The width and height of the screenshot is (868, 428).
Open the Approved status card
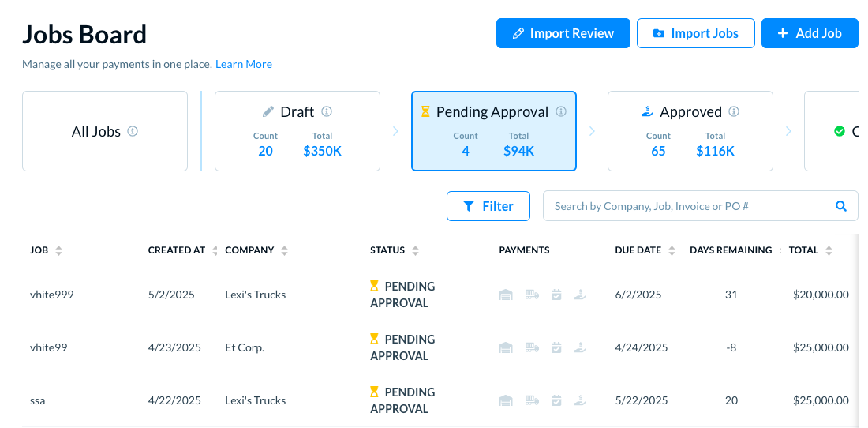(x=690, y=131)
